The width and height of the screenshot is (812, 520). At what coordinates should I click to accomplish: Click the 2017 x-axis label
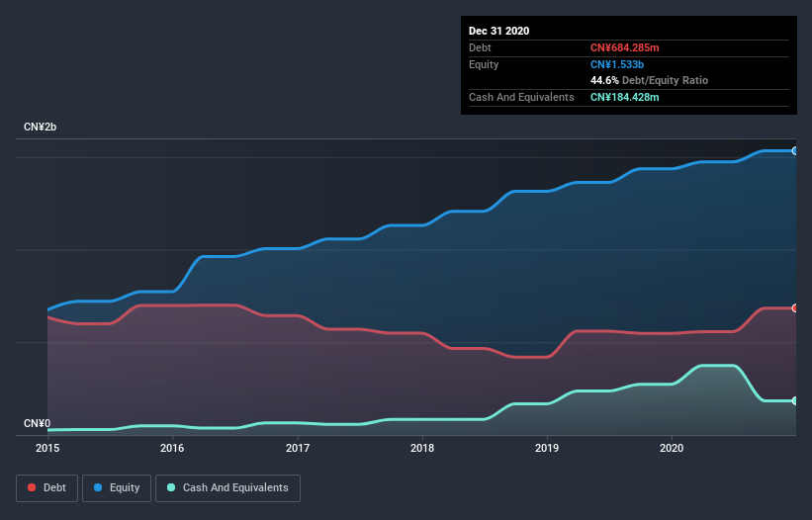click(298, 448)
